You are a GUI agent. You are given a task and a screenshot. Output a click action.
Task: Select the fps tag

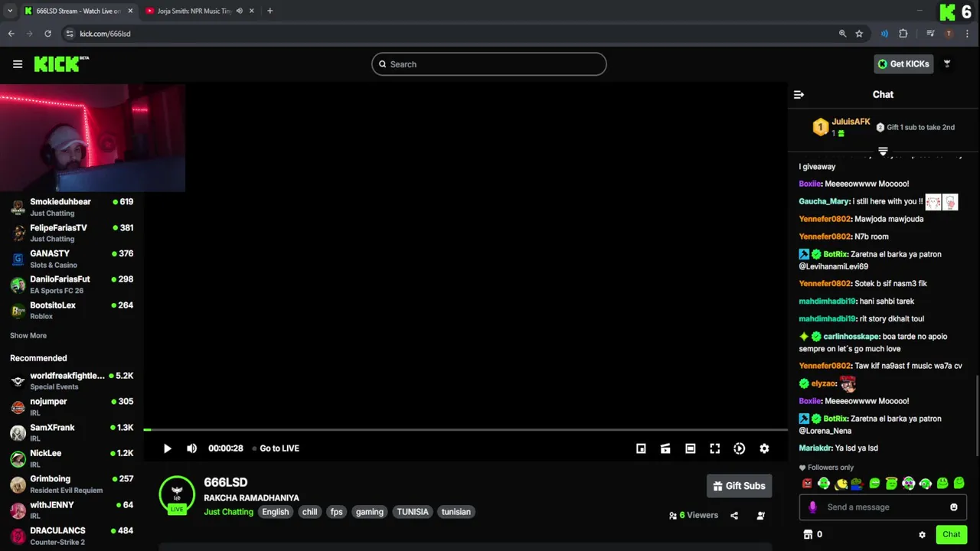click(336, 512)
